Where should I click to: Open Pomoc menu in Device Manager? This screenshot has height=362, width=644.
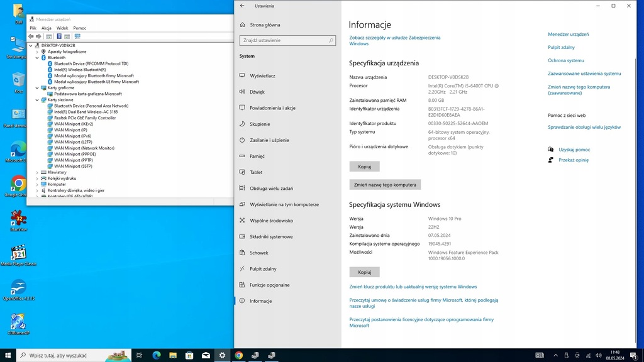80,28
